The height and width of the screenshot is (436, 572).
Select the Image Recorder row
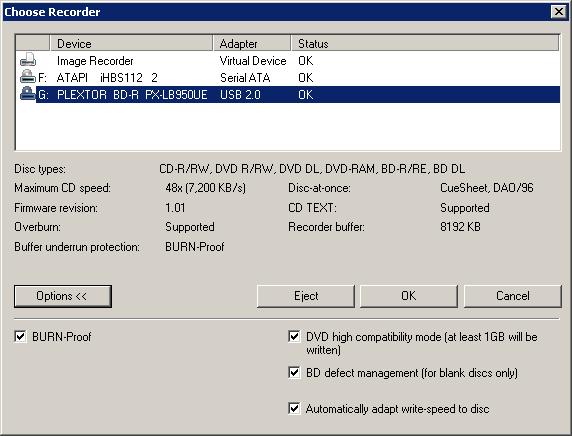(288, 61)
